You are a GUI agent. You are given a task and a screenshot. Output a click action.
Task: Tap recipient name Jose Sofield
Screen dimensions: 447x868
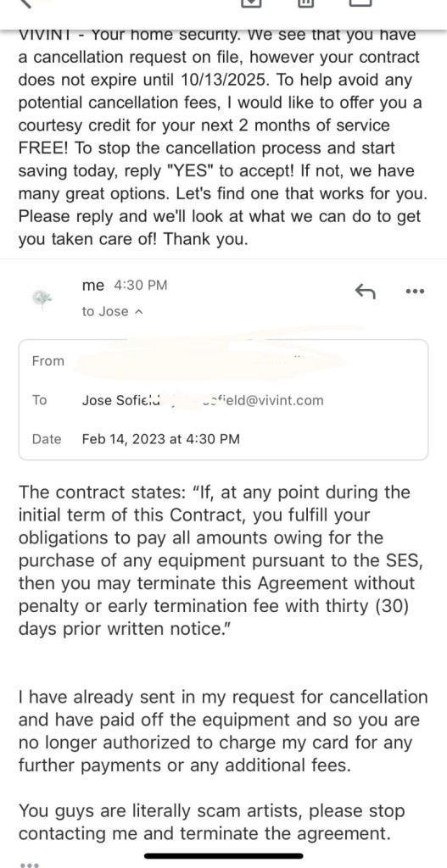(x=120, y=400)
